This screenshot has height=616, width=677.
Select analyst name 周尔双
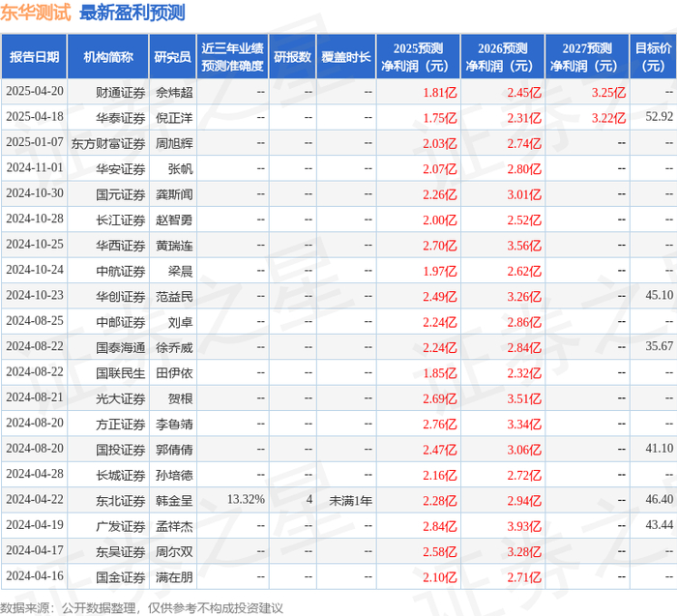pyautogui.click(x=174, y=551)
